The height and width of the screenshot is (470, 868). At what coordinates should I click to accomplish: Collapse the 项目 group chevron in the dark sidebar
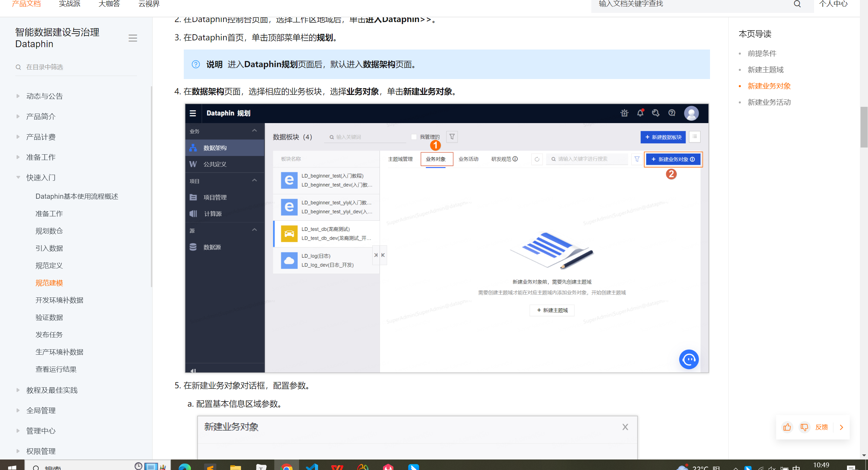pyautogui.click(x=254, y=180)
